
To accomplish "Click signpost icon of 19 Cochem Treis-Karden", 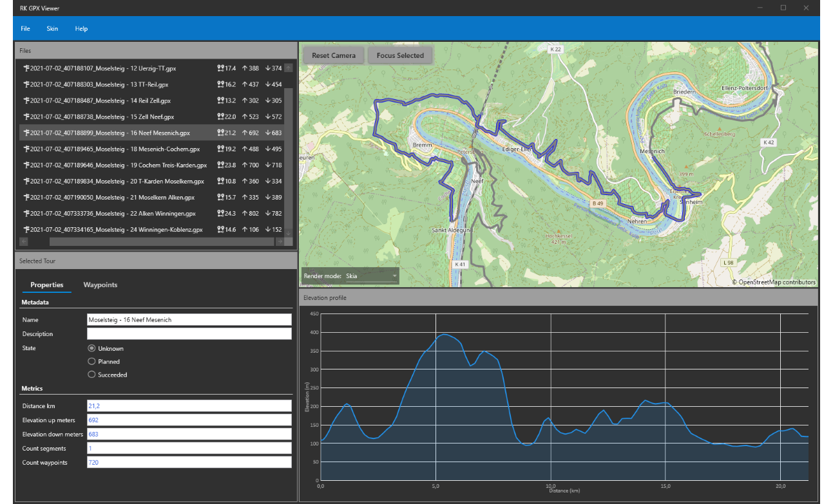I will [26, 165].
